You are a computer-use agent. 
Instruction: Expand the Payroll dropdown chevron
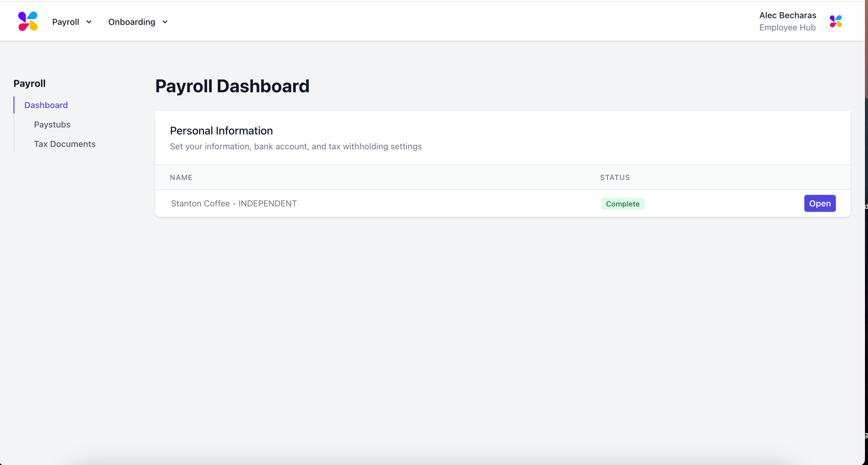point(89,22)
